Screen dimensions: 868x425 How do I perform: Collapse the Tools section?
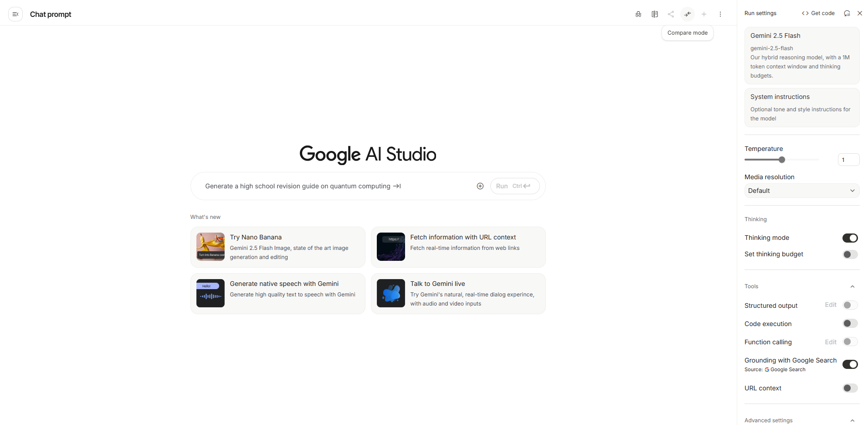[x=852, y=286]
